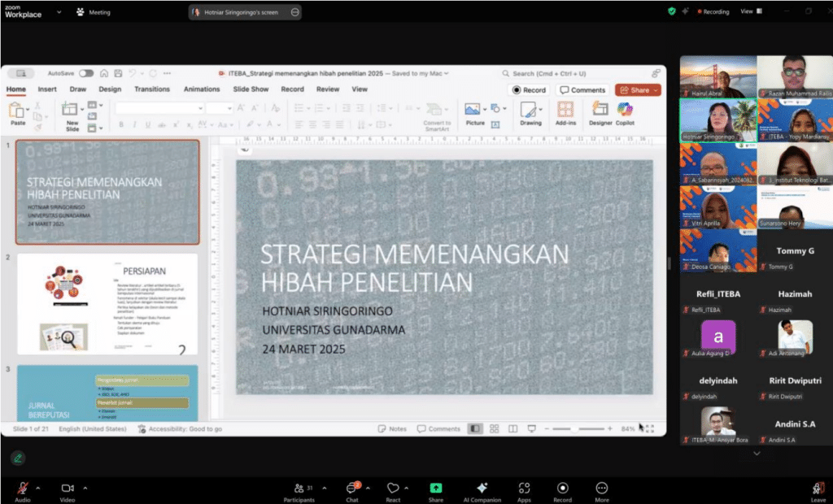The image size is (833, 504).
Task: Open the Zoom Workplace dropdown arrow
Action: (59, 11)
